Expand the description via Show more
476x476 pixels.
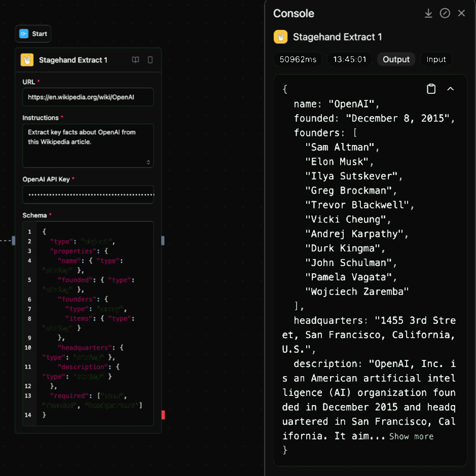click(411, 436)
